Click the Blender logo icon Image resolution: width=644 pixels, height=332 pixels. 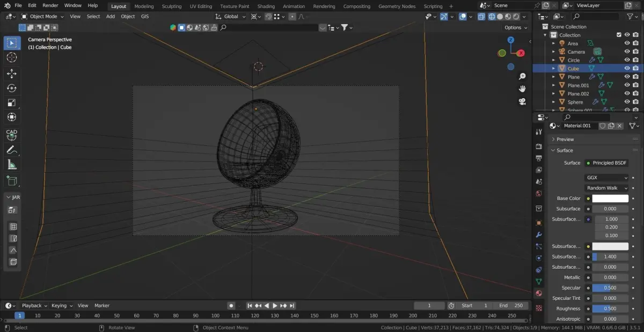(7, 5)
